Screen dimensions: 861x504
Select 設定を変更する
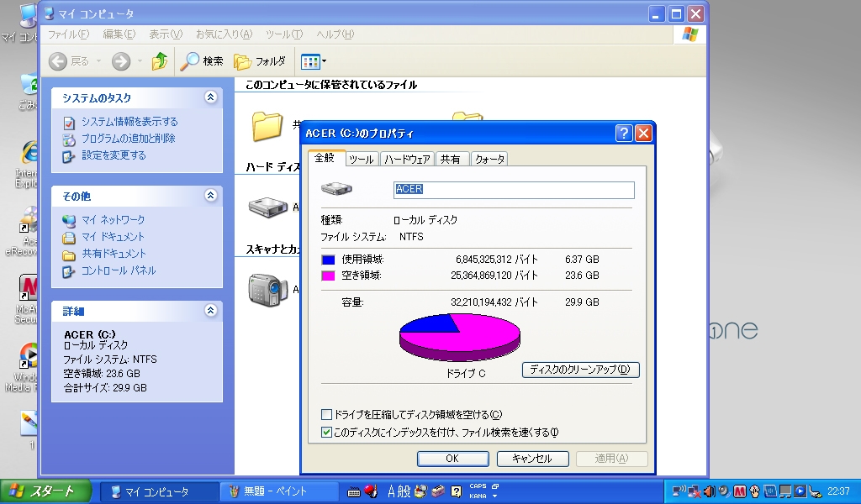(114, 155)
